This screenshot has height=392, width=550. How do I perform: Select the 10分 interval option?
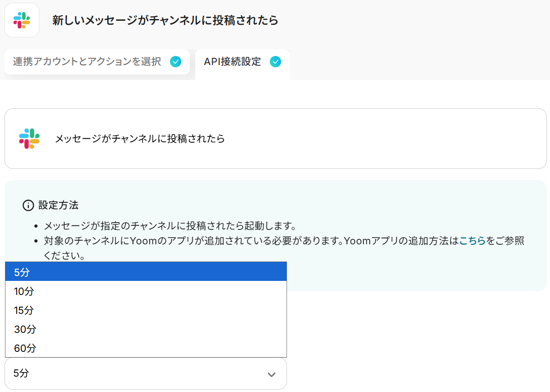tap(146, 291)
